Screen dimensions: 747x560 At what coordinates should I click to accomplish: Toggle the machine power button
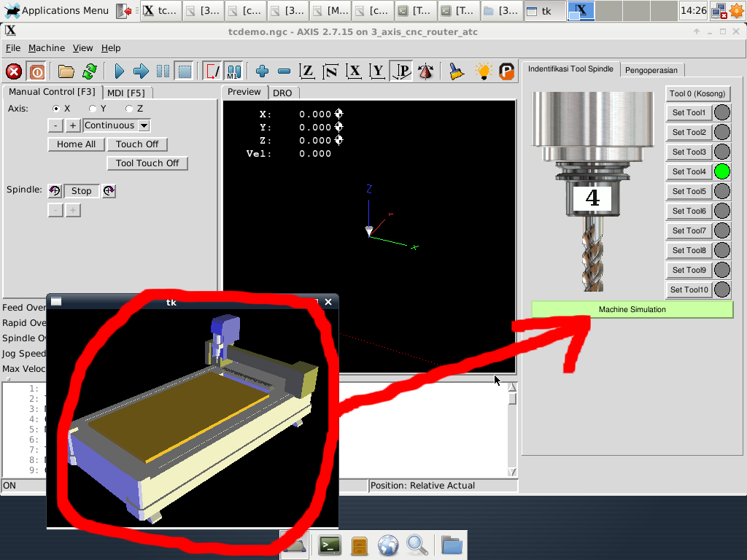[36, 71]
